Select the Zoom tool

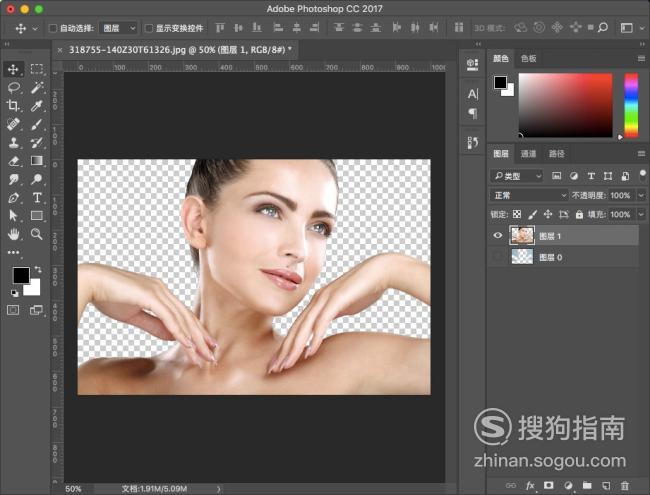click(x=36, y=234)
